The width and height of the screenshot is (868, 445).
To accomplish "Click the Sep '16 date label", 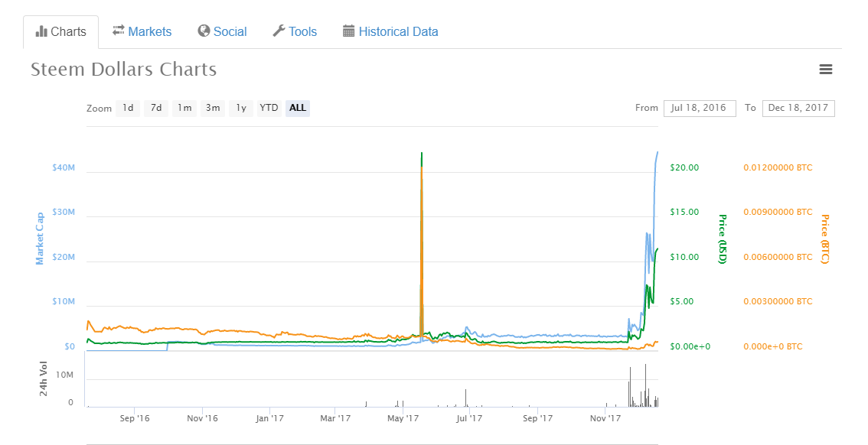I will point(135,418).
